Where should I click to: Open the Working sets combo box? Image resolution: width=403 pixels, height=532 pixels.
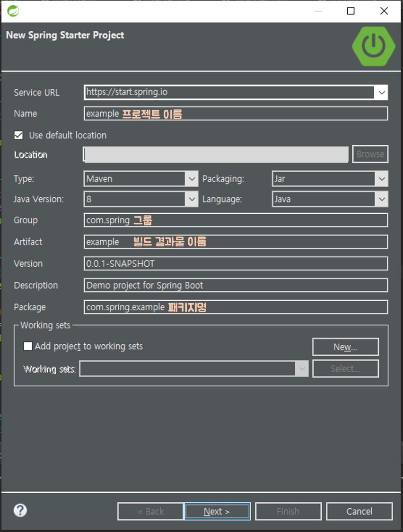click(x=194, y=369)
